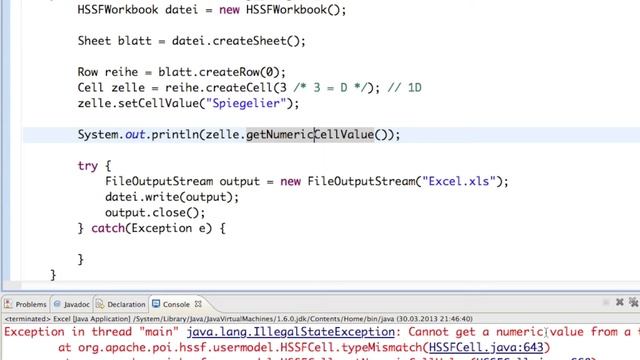Image resolution: width=640 pixels, height=360 pixels.
Task: Select the Declaration tab
Action: pyautogui.click(x=121, y=304)
